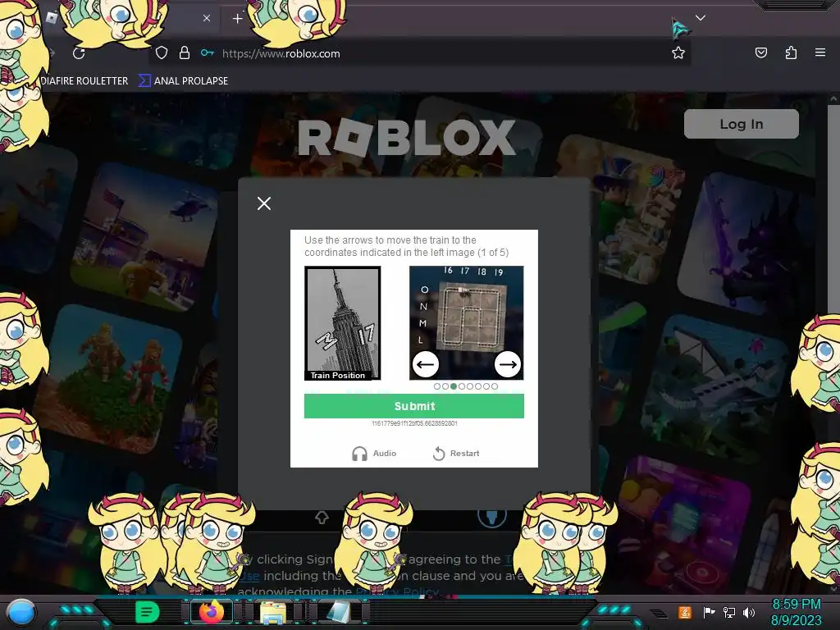The width and height of the screenshot is (840, 630).
Task: Show site security padlock info
Action: pos(185,52)
